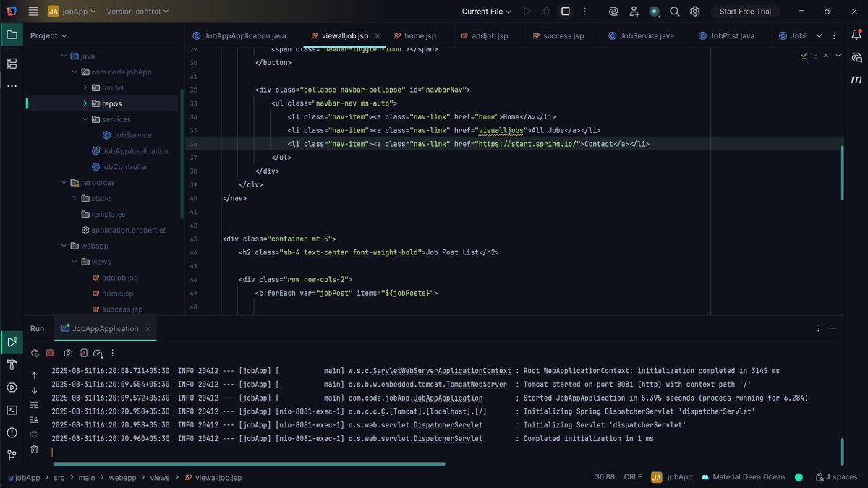Stop the running JobAppApplication process

pos(50,353)
